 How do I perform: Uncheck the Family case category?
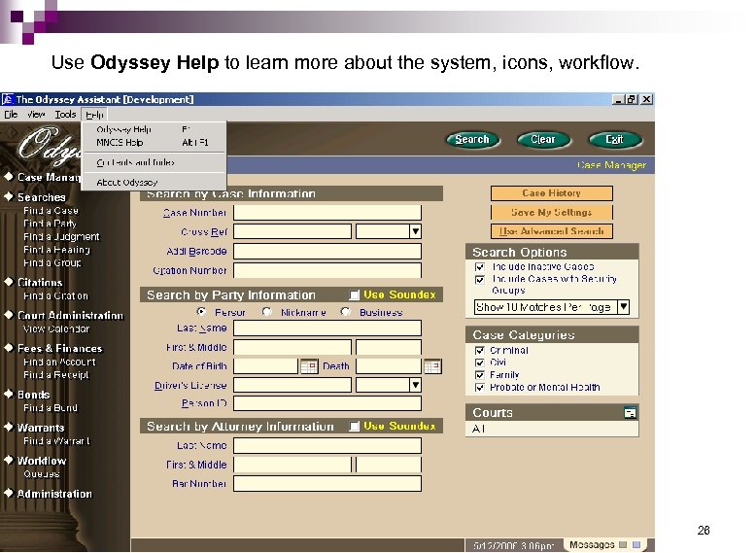click(480, 375)
